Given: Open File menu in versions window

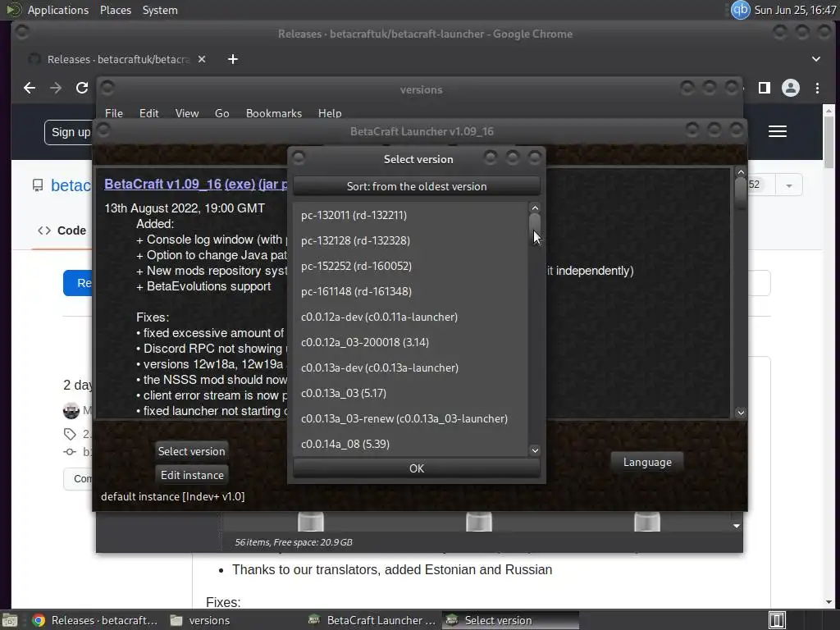Looking at the screenshot, I should click(x=113, y=113).
